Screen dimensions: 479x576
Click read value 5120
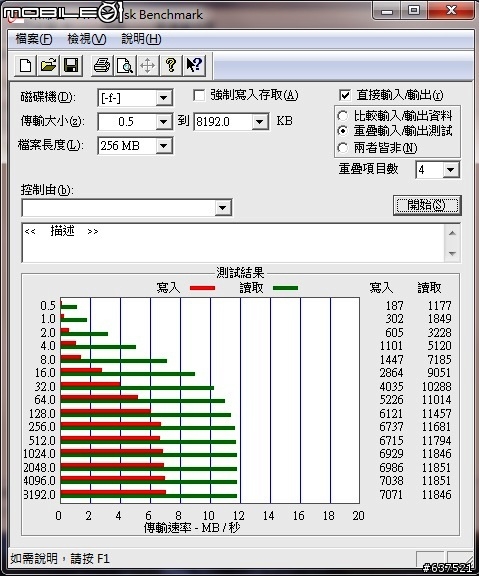click(439, 346)
